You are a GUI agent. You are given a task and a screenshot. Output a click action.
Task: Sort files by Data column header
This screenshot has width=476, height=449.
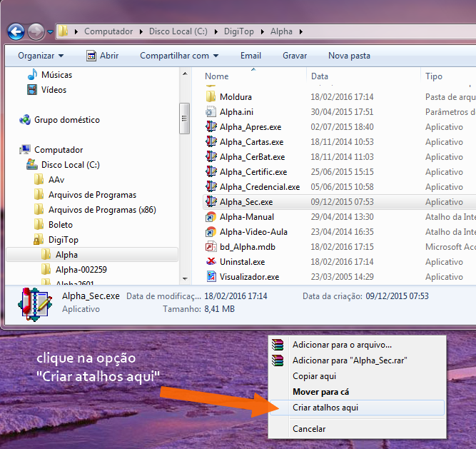click(320, 76)
